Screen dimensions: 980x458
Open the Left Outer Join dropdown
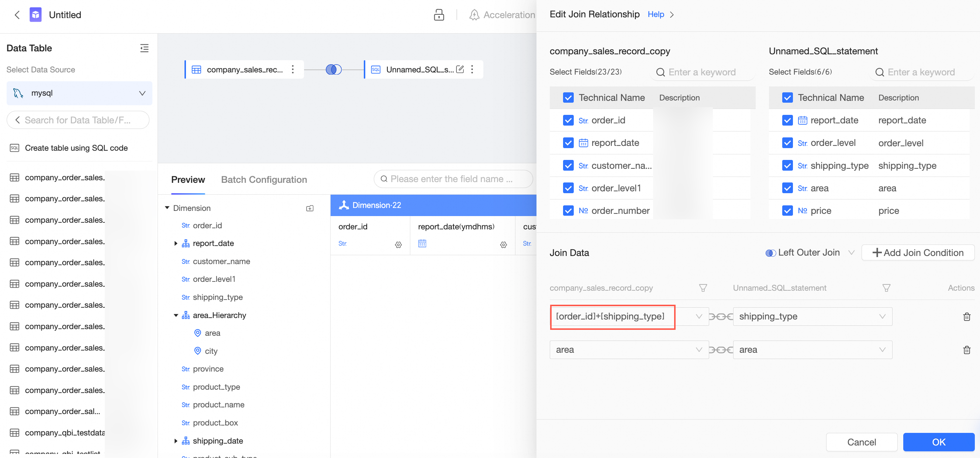[810, 252]
